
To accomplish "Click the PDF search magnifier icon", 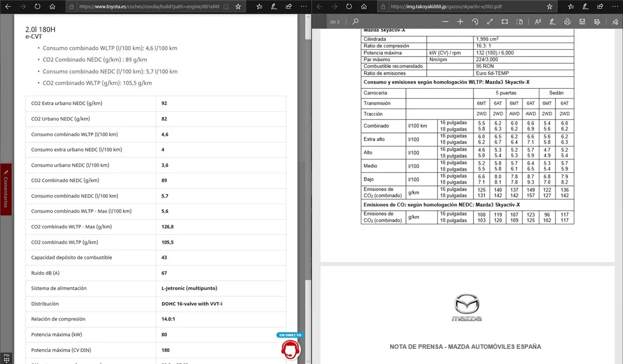I will 355,22.
